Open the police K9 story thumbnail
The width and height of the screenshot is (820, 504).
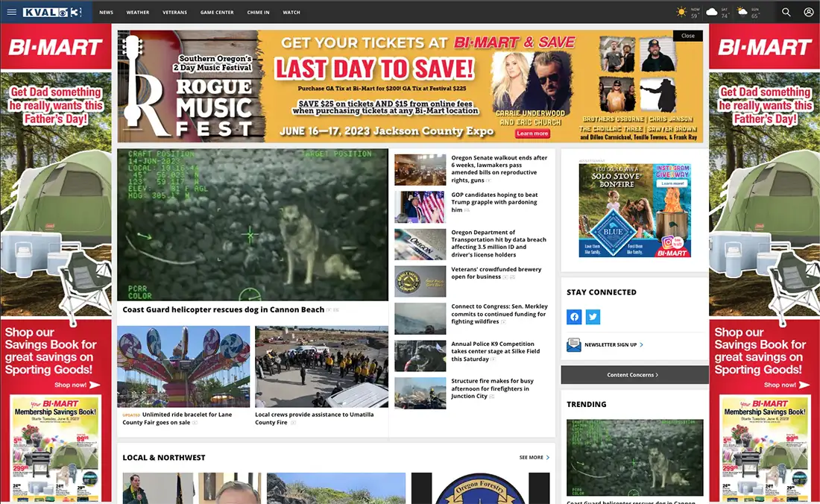(420, 356)
